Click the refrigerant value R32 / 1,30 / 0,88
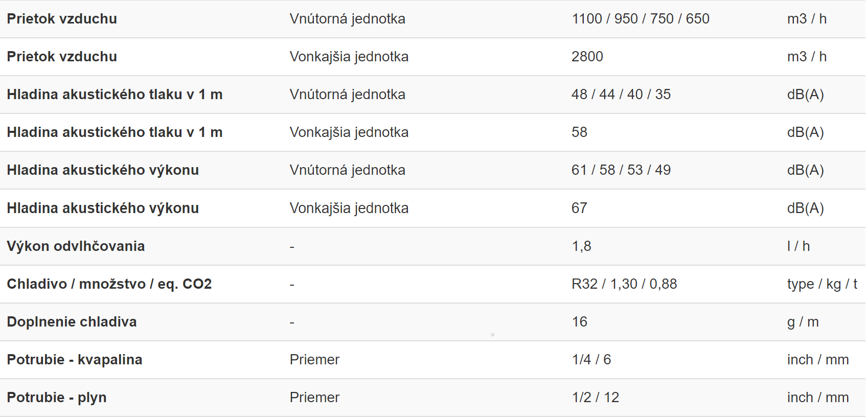The height and width of the screenshot is (418, 868). coord(624,284)
